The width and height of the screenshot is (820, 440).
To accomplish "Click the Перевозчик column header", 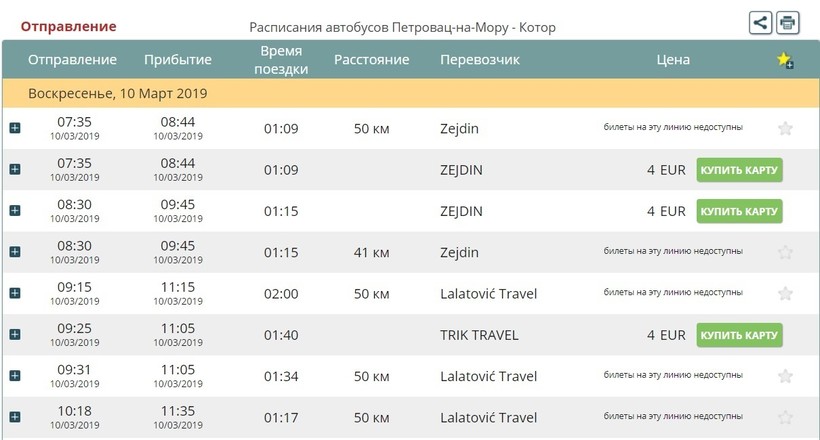I will 480,60.
